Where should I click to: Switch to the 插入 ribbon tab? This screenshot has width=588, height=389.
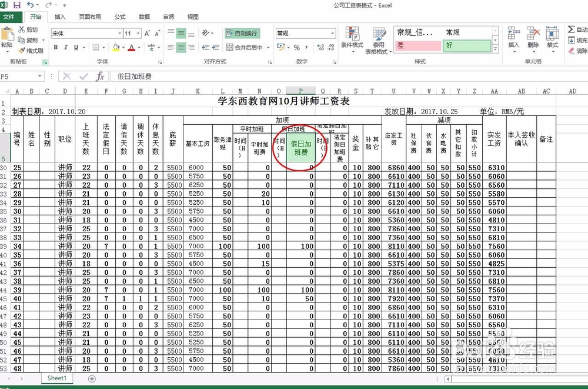coord(59,16)
